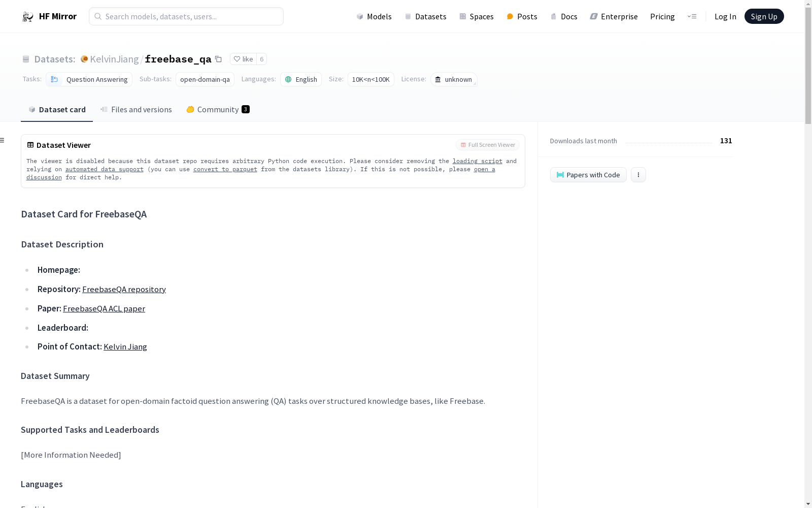
Task: Expand the navigation more menu icon
Action: tap(692, 16)
